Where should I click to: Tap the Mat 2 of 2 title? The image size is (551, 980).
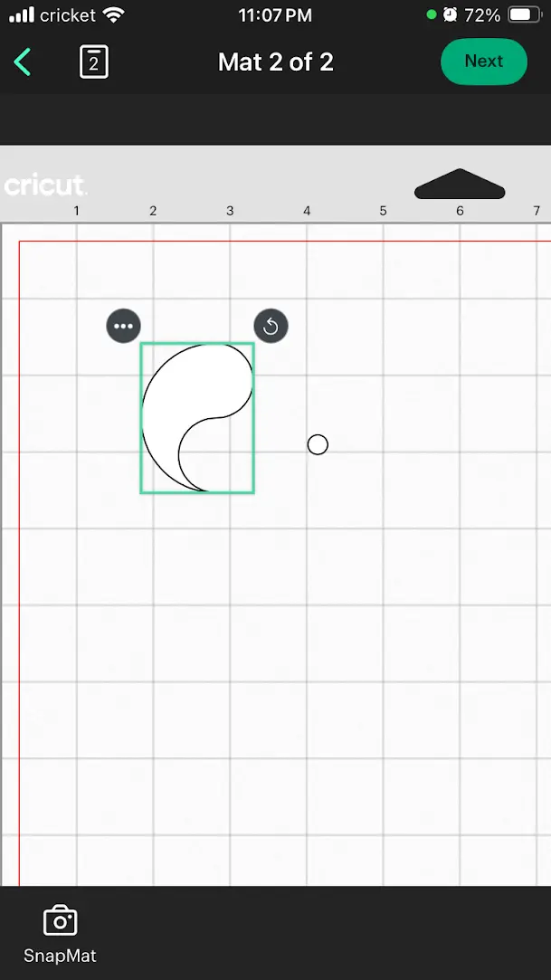tap(275, 62)
